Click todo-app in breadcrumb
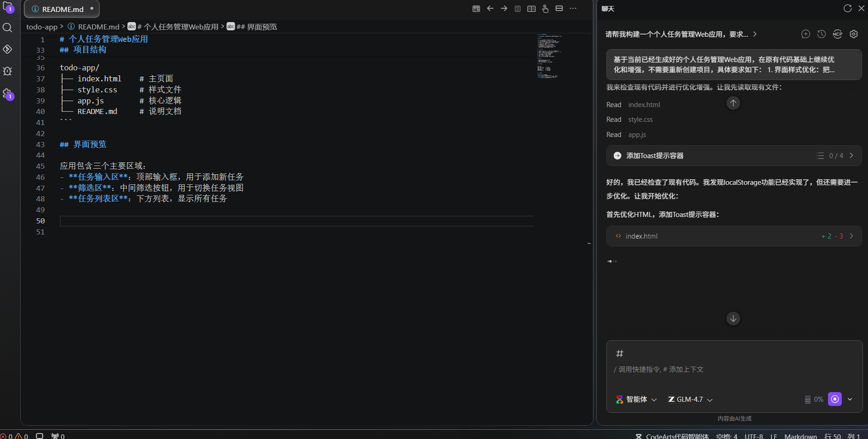 (42, 27)
